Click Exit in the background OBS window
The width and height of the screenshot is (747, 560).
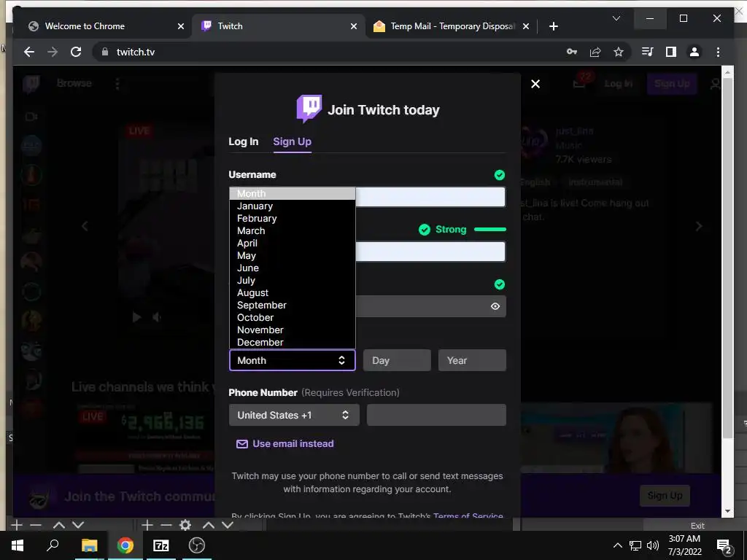coord(697,526)
